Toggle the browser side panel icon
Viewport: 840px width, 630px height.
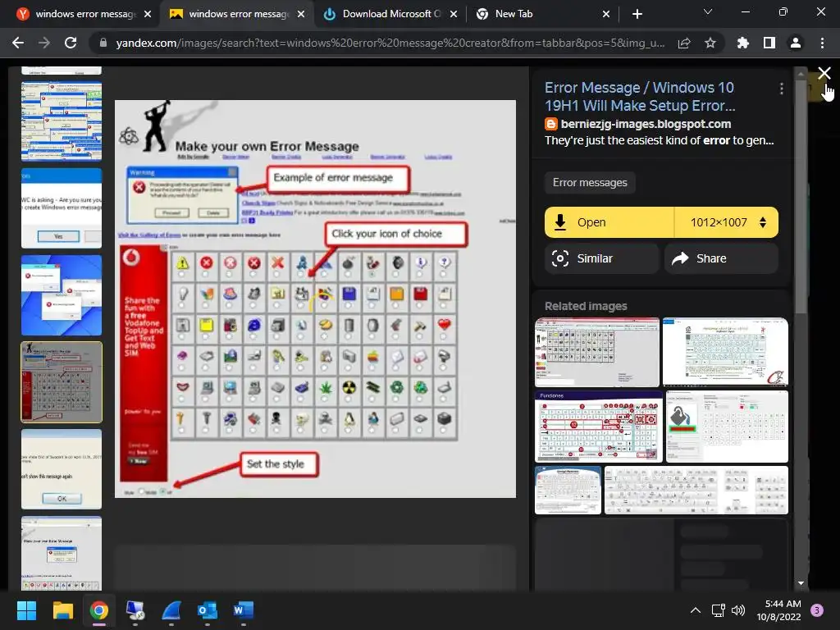click(769, 43)
